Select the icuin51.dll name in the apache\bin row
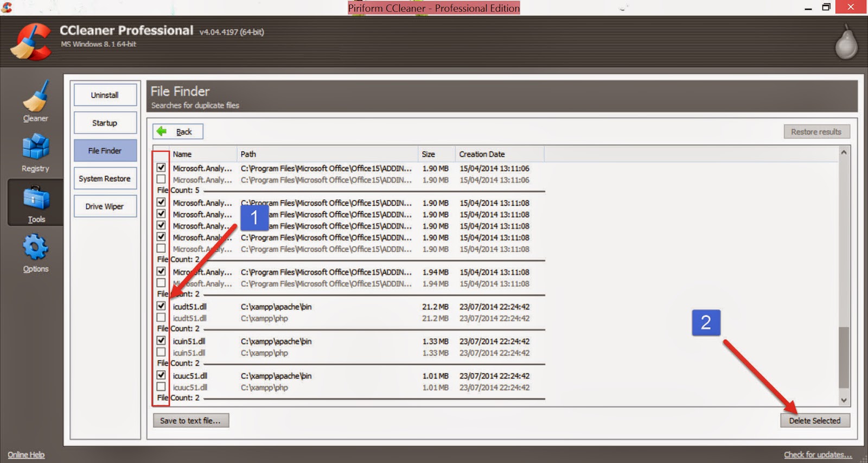The image size is (868, 463). point(189,341)
